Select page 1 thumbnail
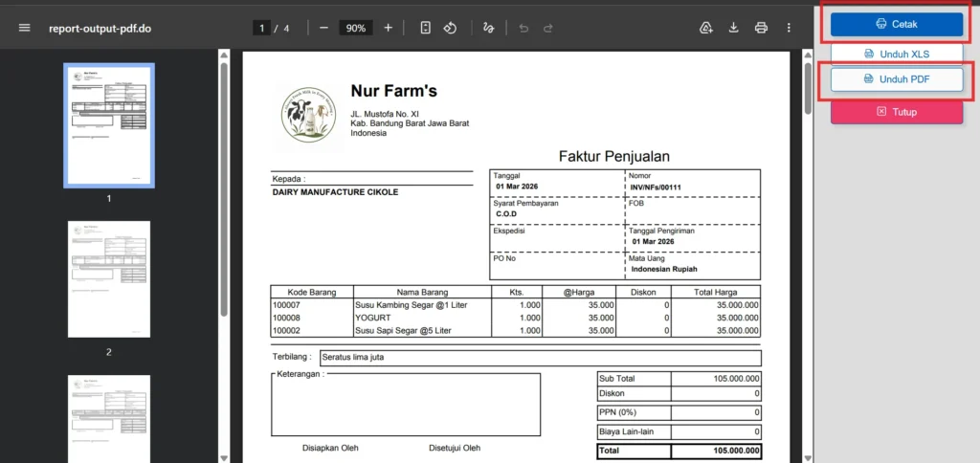 tap(109, 125)
